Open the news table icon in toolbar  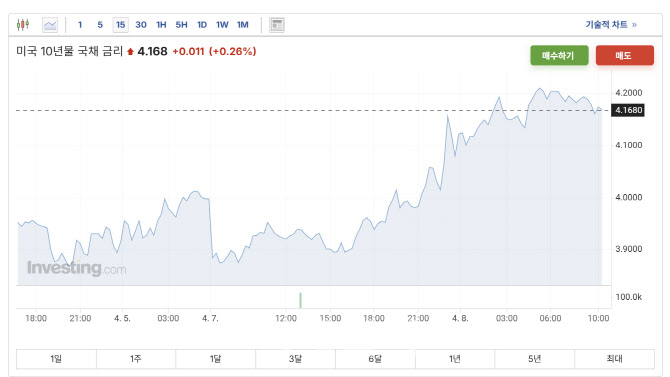(x=277, y=25)
